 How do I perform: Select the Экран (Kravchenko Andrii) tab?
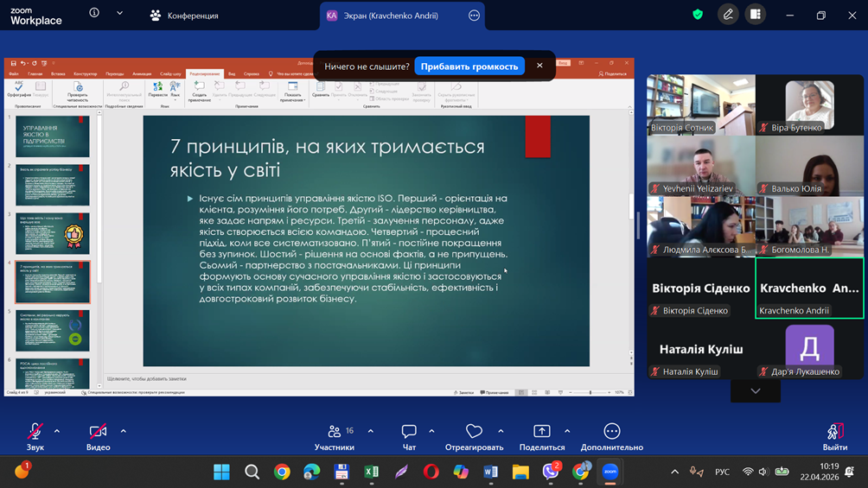click(390, 16)
